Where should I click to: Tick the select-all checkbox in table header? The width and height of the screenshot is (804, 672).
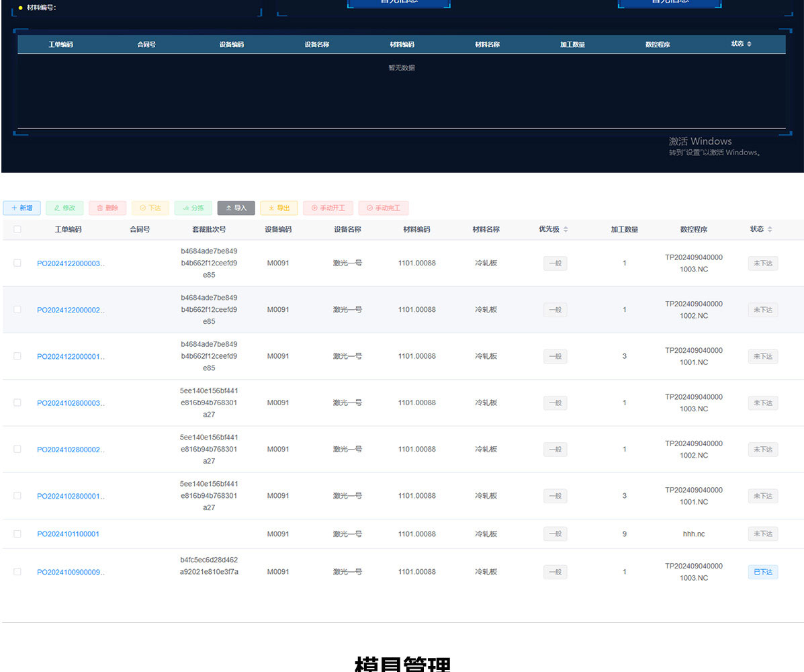(17, 230)
